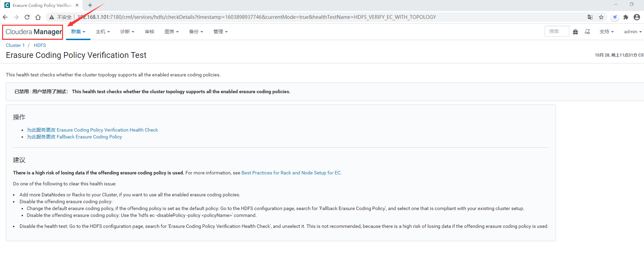The height and width of the screenshot is (257, 644).
Task: Click the 搜索 search field
Action: click(x=557, y=31)
